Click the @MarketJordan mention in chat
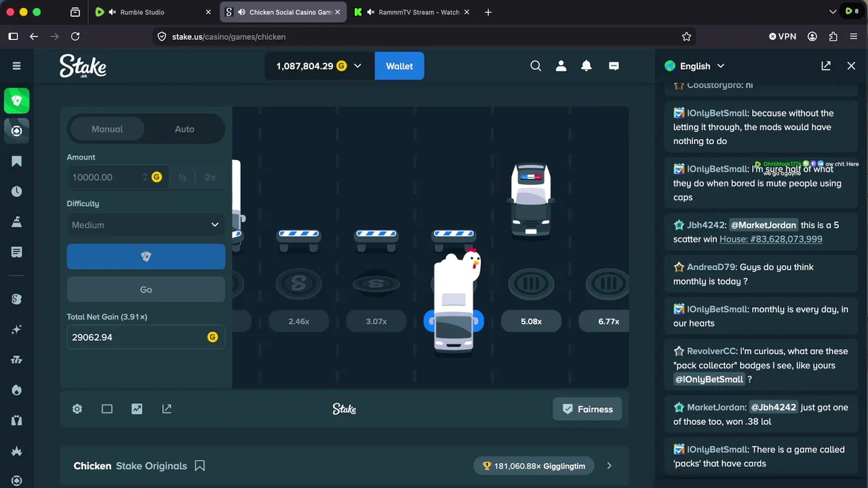 [763, 224]
